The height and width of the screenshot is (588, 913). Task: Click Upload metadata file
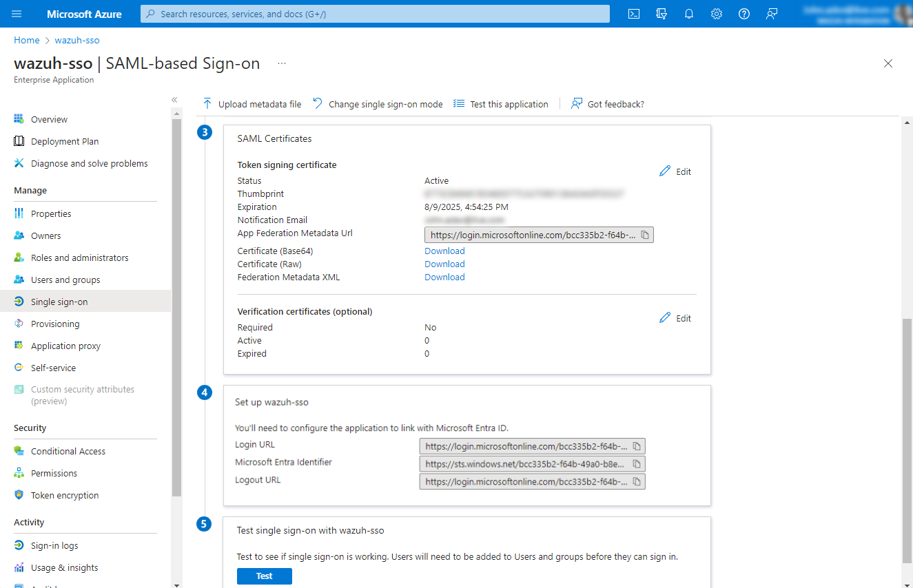tap(252, 104)
